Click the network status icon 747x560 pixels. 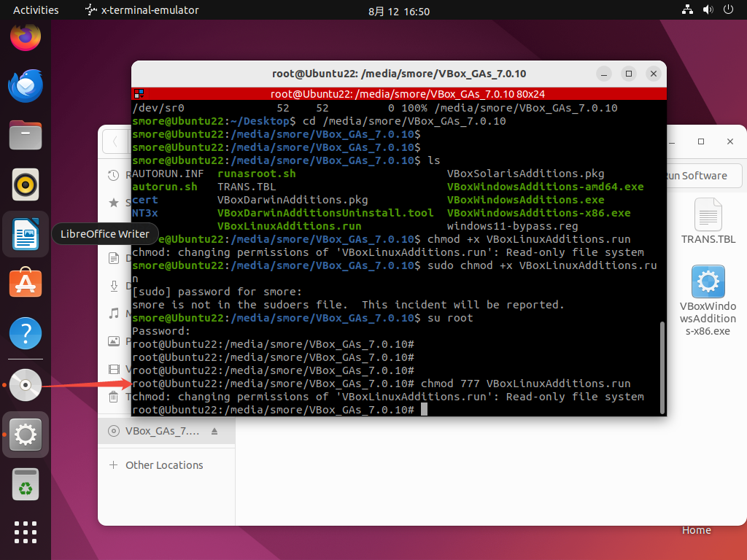pos(687,9)
